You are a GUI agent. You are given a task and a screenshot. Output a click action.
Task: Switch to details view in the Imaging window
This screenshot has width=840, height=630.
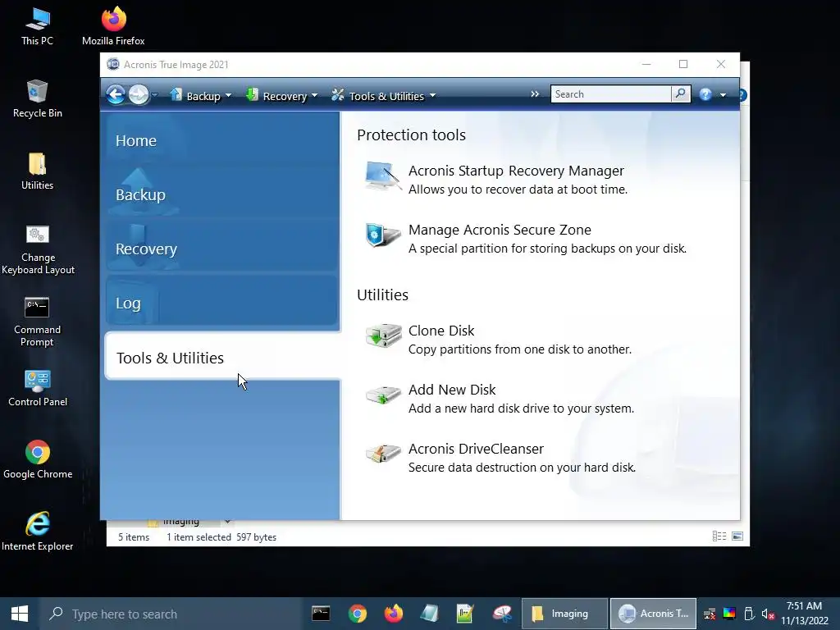coord(719,536)
